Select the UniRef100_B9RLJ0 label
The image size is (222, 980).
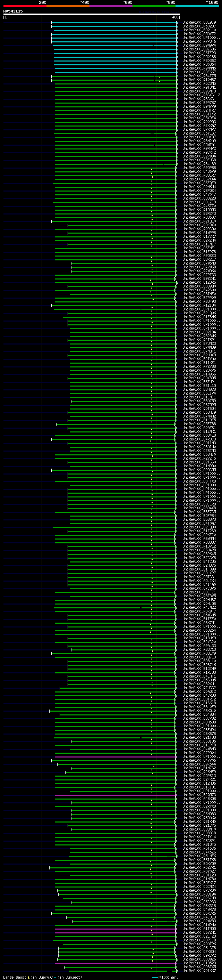pos(199,30)
